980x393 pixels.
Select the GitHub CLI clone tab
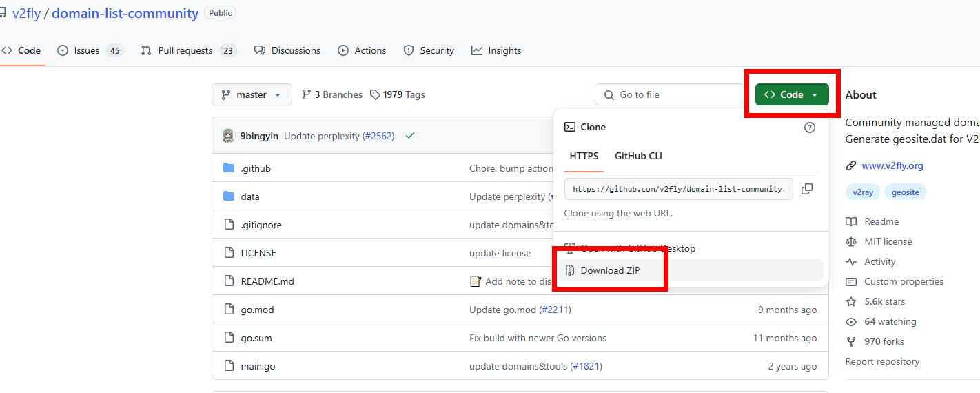point(638,156)
